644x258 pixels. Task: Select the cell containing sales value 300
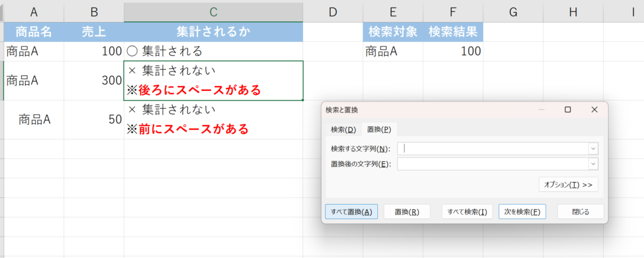coord(94,80)
